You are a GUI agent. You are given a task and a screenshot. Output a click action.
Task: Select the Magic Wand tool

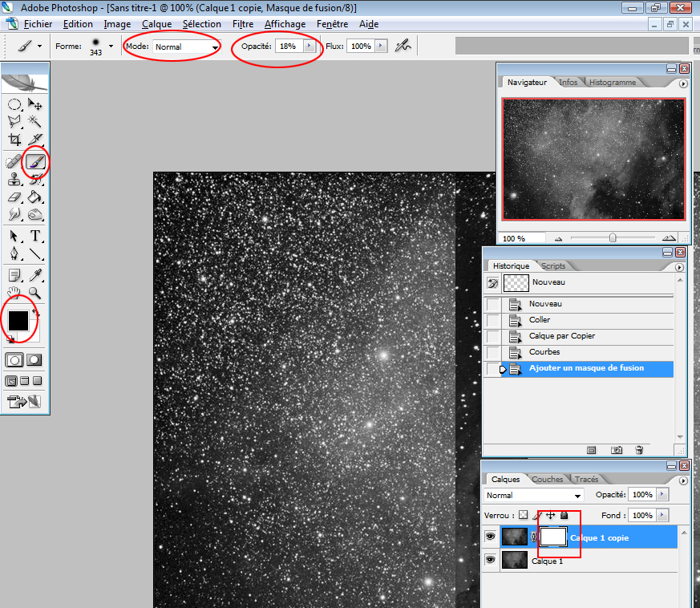tap(34, 121)
